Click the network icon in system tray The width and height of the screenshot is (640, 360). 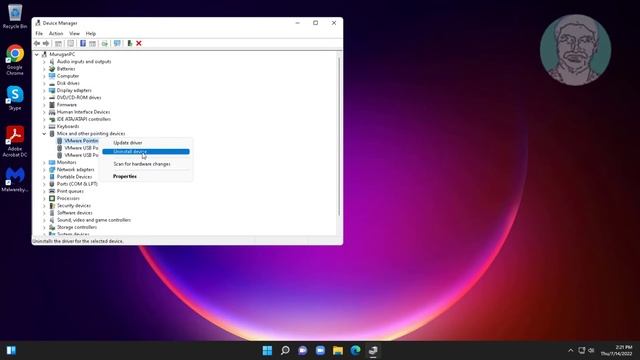coord(582,350)
